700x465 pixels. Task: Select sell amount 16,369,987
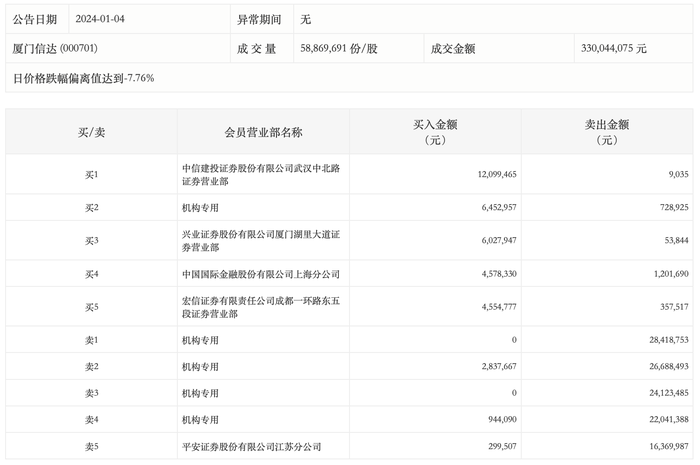pos(669,446)
